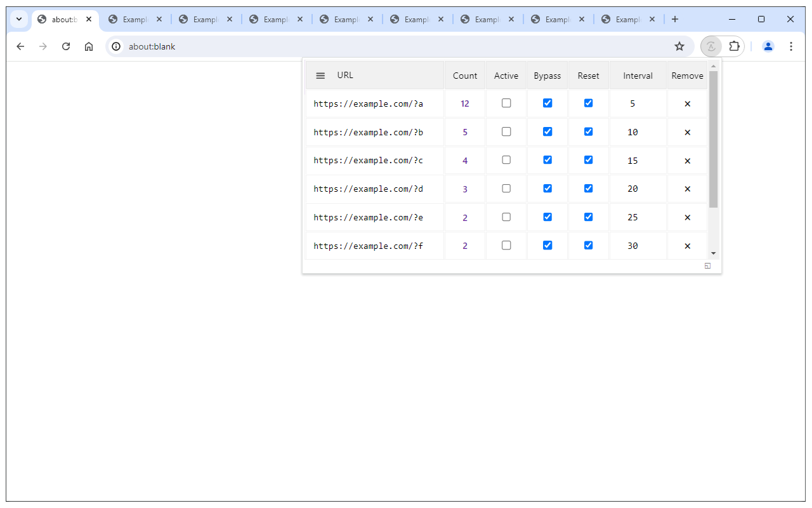The width and height of the screenshot is (812, 508).
Task: Uncheck Reset for https://example.com/?f
Action: coord(588,244)
